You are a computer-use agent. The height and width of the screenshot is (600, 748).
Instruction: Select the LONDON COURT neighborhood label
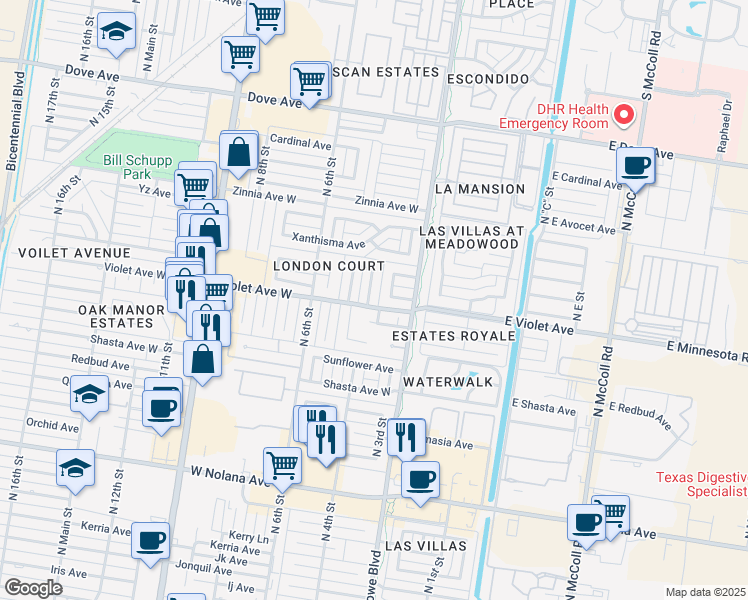(329, 266)
